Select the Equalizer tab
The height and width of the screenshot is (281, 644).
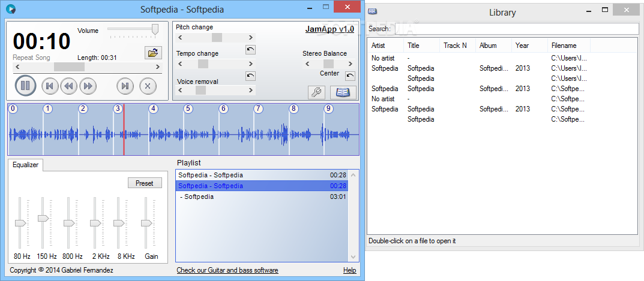click(x=25, y=165)
